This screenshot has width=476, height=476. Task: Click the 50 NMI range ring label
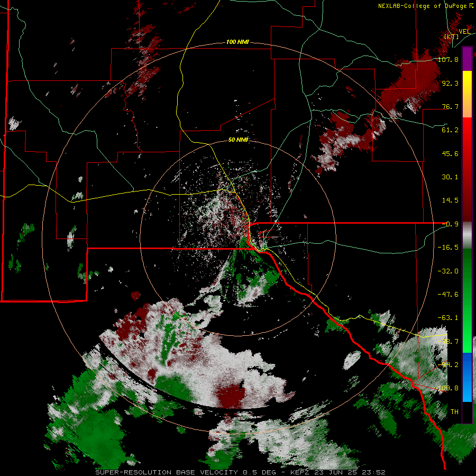[x=238, y=140]
